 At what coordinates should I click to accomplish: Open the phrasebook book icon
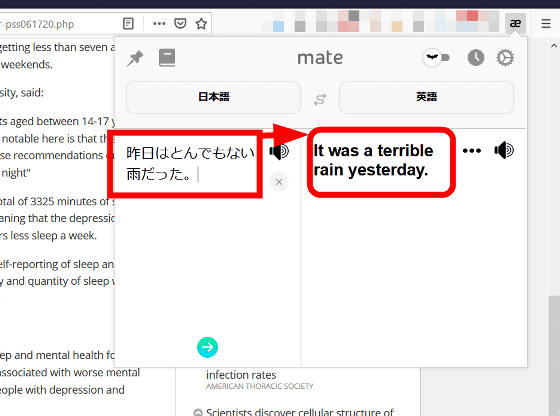point(167,58)
